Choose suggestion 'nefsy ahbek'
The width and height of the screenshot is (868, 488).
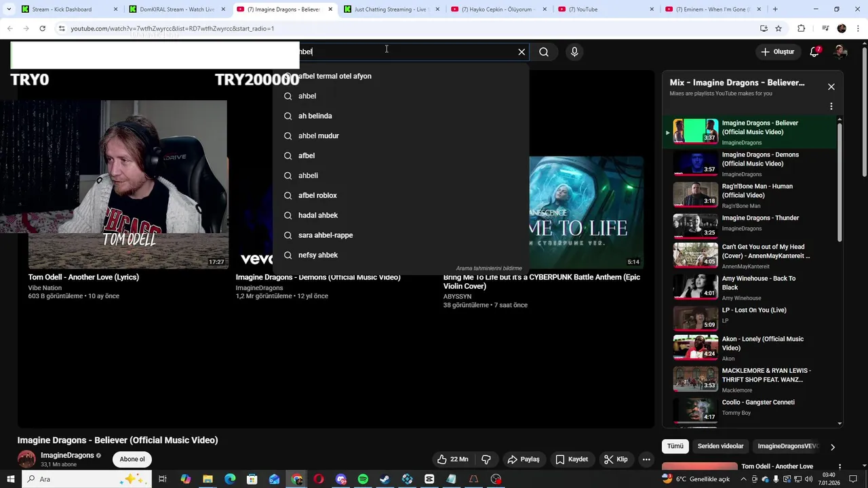(x=401, y=255)
